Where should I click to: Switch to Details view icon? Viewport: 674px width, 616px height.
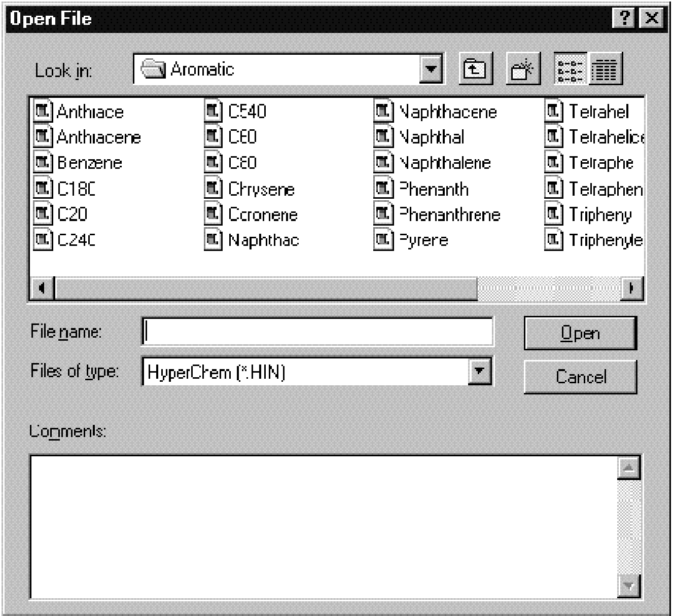[605, 69]
